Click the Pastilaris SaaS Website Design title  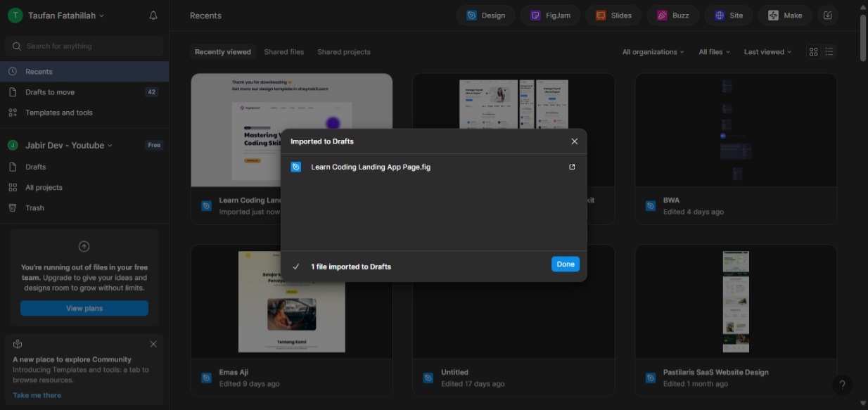click(715, 373)
